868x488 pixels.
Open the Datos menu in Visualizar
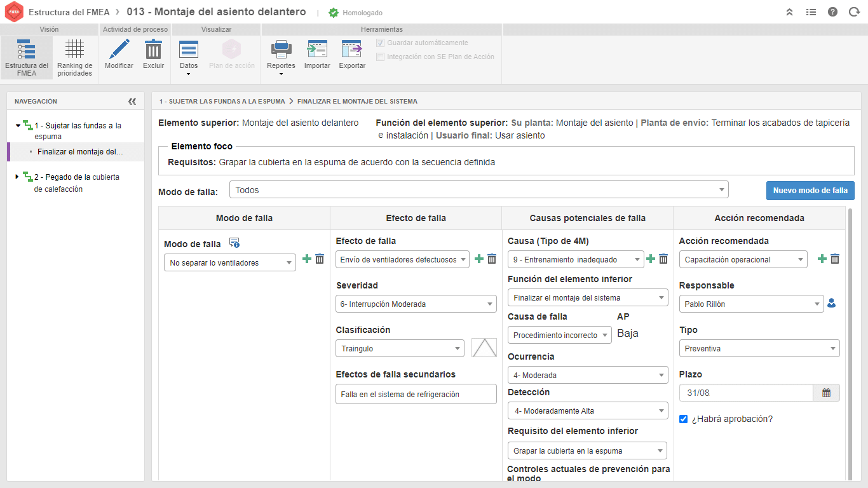[189, 58]
